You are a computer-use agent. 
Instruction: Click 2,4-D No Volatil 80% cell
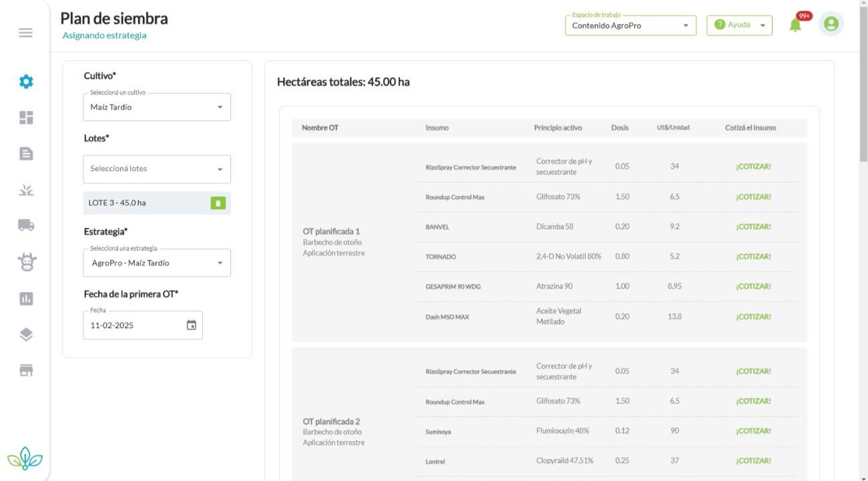pos(568,257)
